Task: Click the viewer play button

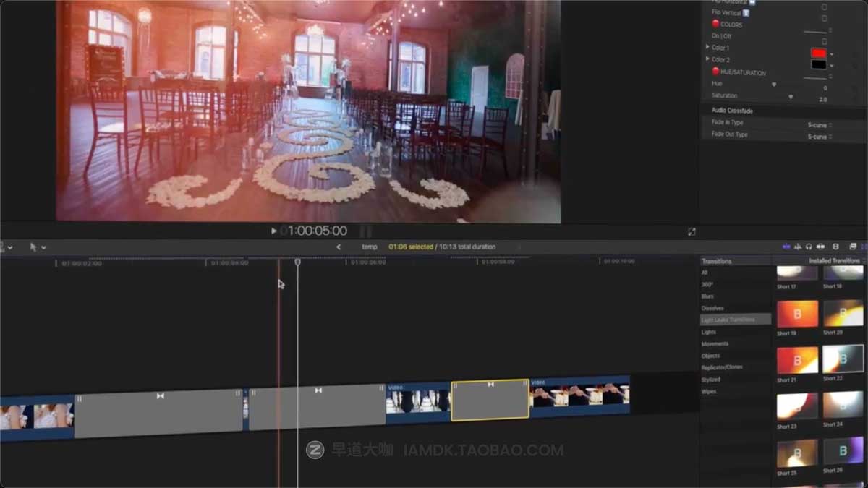Action: pos(273,231)
